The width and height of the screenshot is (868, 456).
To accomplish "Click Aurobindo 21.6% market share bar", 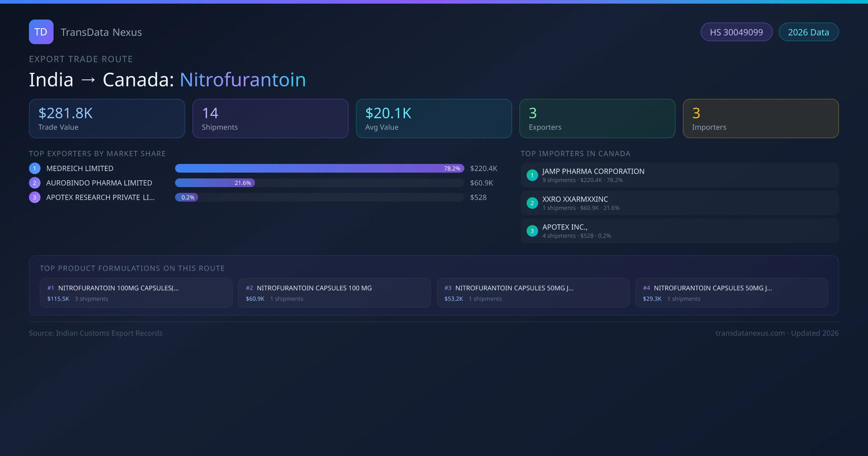I will tap(215, 183).
